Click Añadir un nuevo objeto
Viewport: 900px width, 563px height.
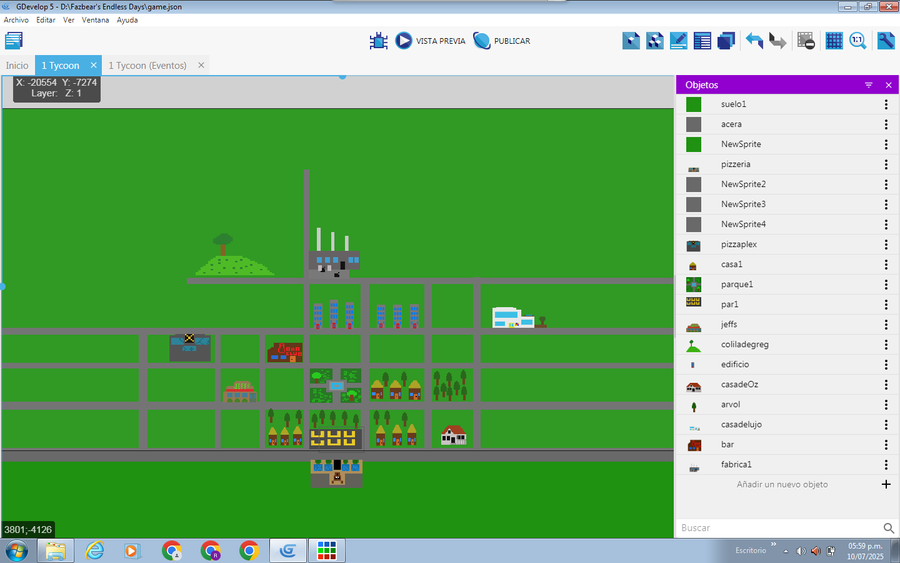(782, 484)
